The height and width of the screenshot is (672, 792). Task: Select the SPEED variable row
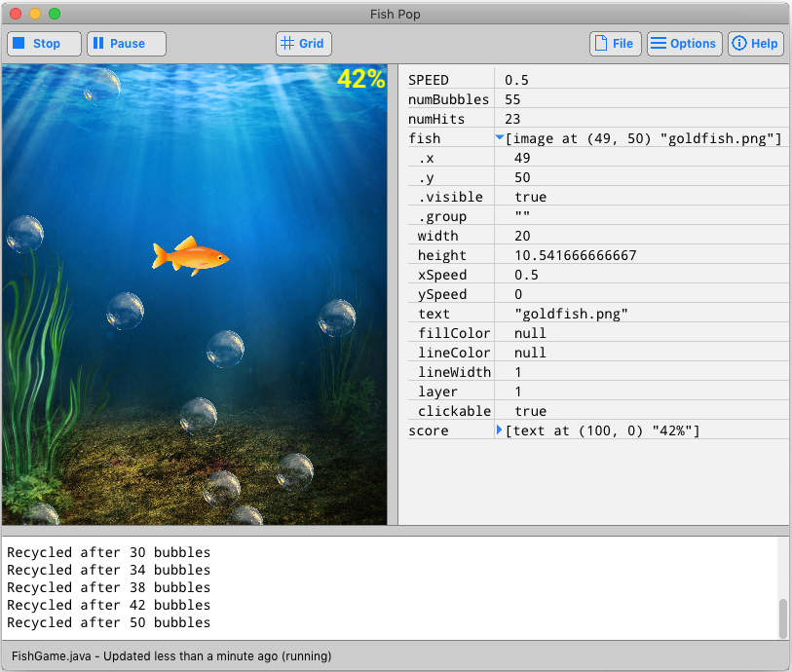(443, 79)
